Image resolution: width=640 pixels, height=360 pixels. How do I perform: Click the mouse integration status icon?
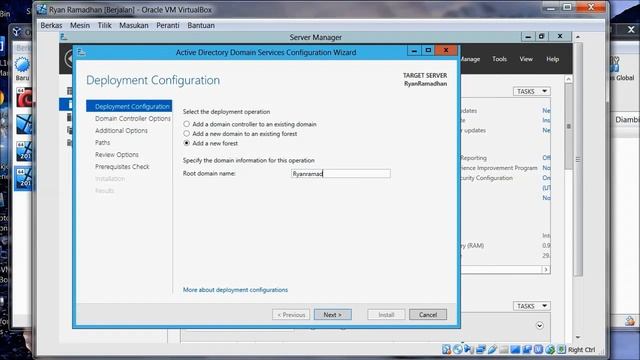coord(550,349)
